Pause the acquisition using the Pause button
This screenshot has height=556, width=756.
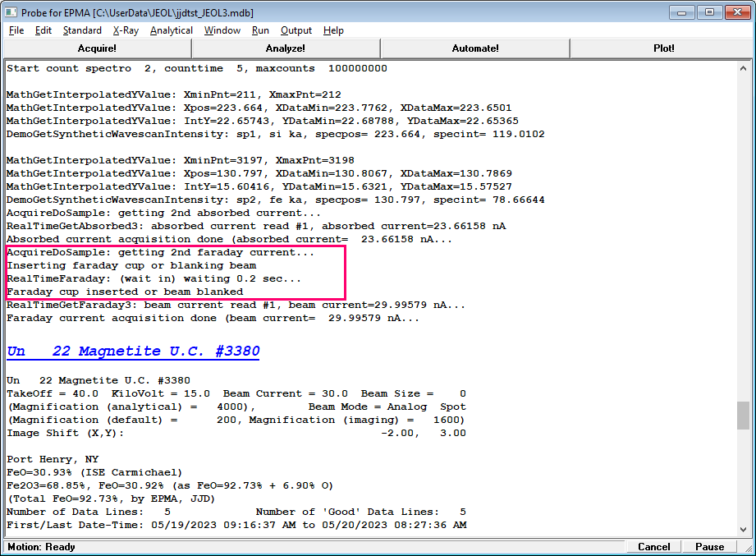pos(709,547)
